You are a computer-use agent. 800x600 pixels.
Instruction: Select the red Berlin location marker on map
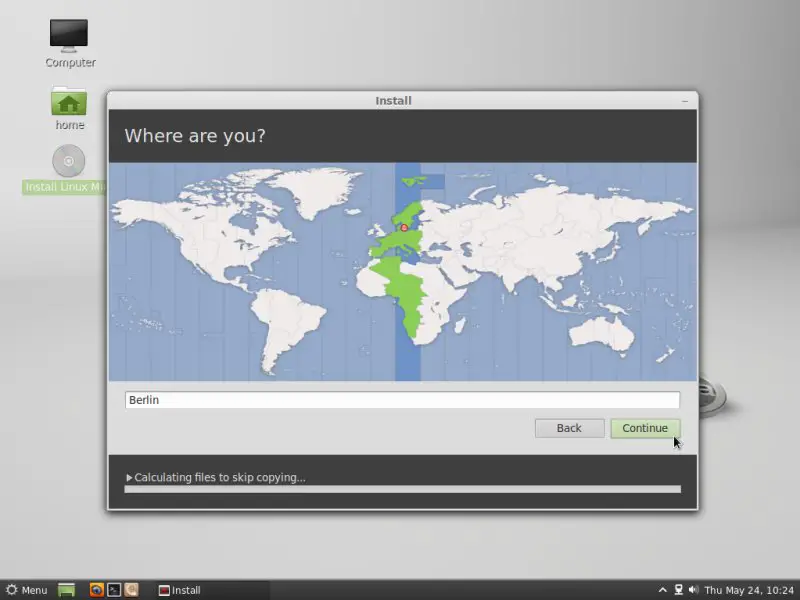404,228
